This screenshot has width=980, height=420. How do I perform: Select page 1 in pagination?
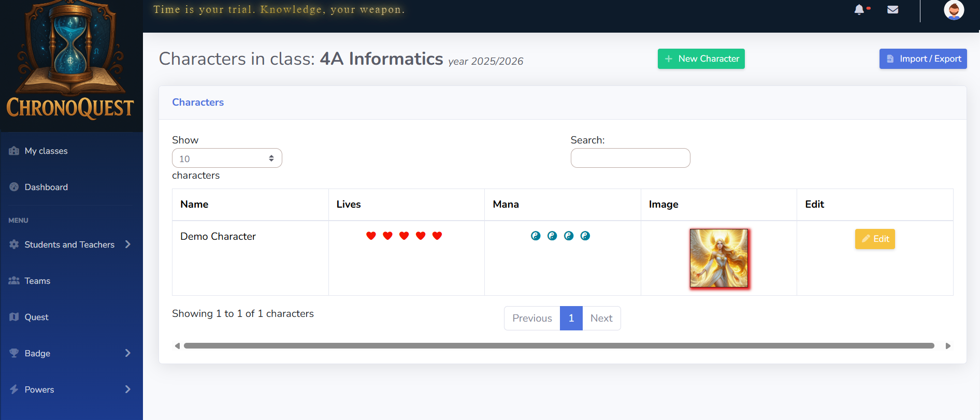pos(571,318)
